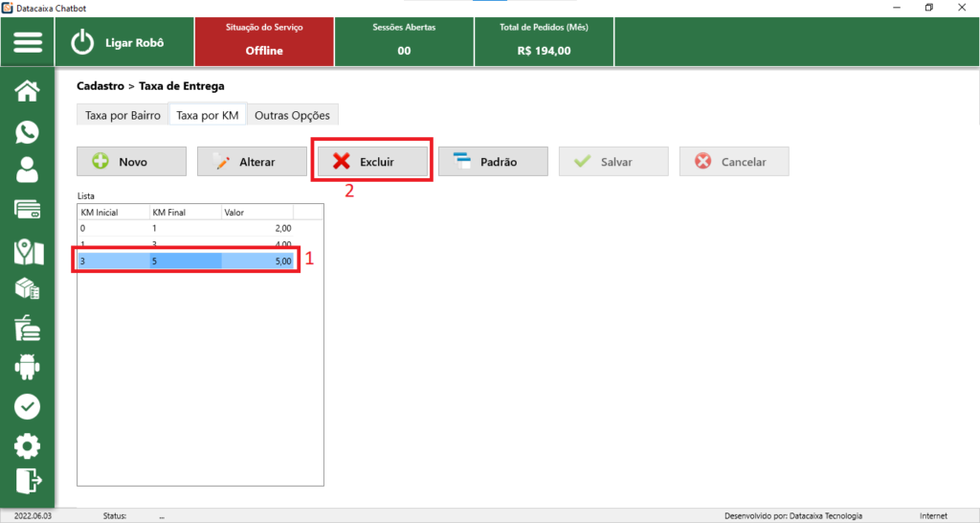Click the Alterar button
The width and height of the screenshot is (980, 523).
[252, 162]
